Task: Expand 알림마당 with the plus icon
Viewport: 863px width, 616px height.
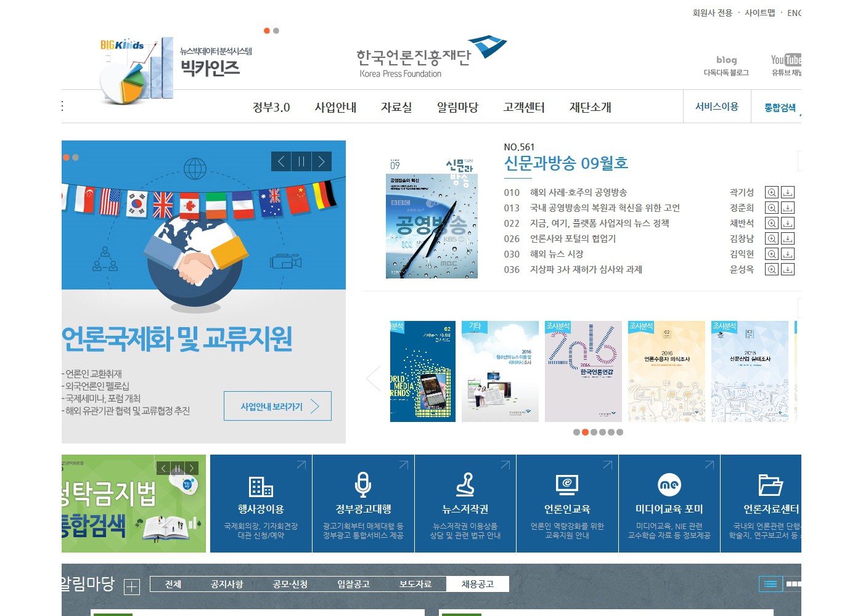Action: [132, 587]
